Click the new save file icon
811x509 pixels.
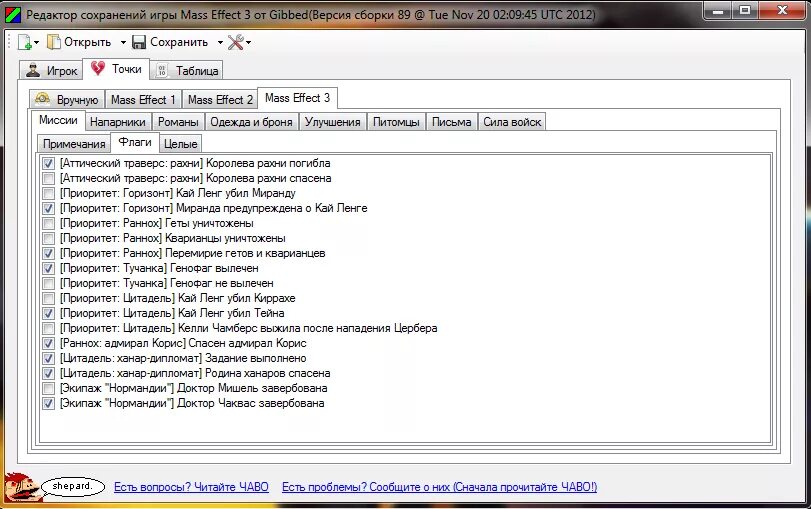click(x=24, y=42)
